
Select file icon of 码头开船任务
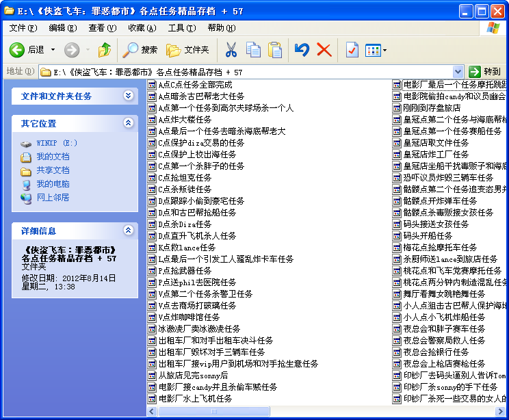coord(397,236)
